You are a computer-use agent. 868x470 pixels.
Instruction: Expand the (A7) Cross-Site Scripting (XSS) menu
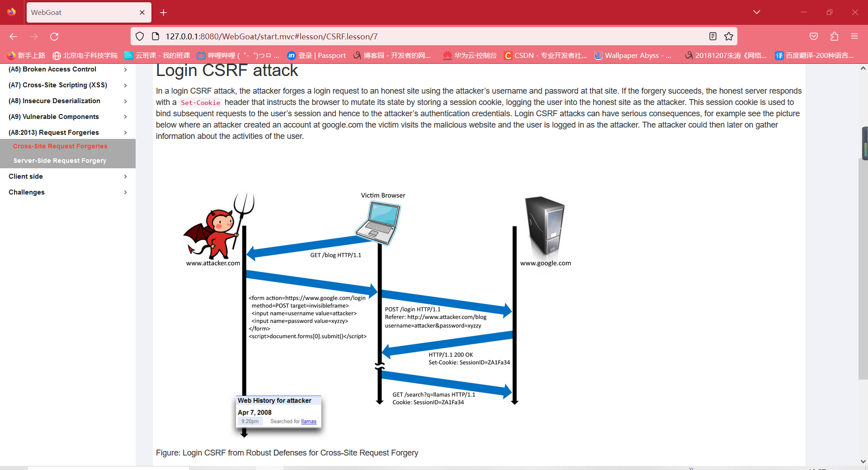tap(68, 85)
